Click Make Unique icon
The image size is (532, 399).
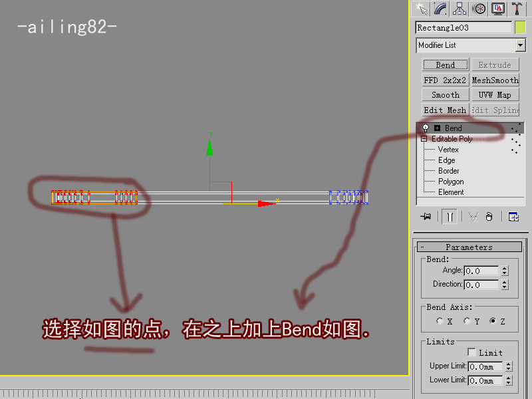pos(473,217)
